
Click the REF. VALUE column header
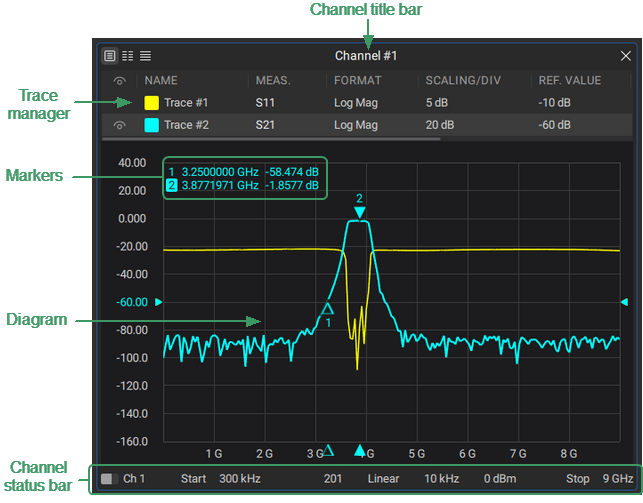click(570, 80)
